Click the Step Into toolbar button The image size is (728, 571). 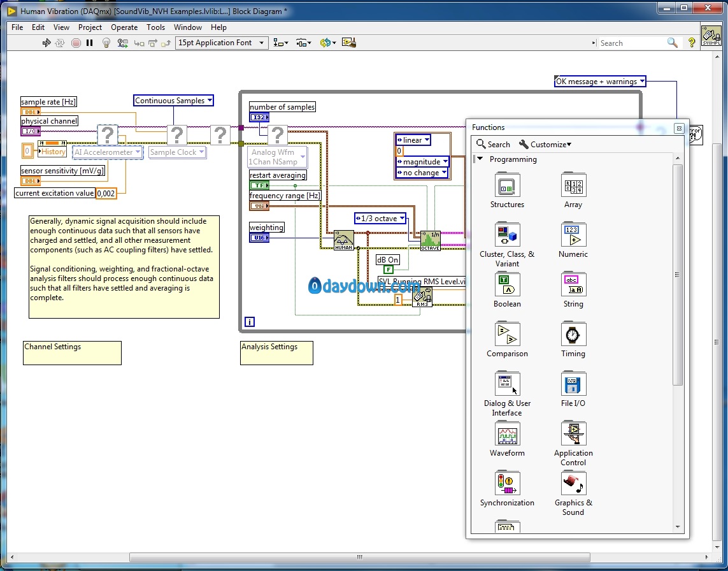(x=139, y=43)
